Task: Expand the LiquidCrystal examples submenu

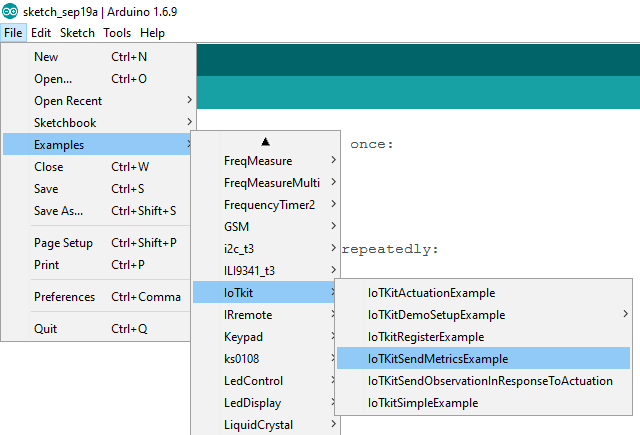Action: [x=265, y=425]
